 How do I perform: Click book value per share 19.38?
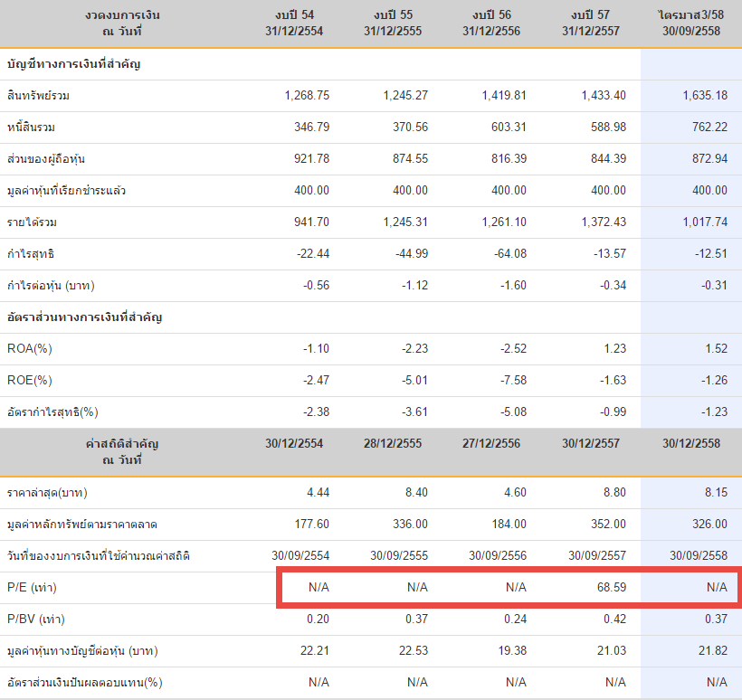click(x=512, y=651)
